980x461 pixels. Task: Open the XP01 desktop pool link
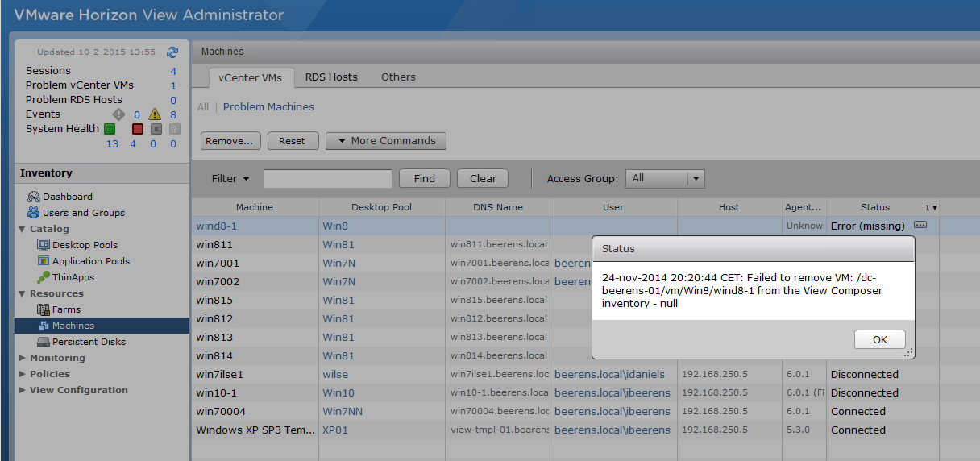click(336, 430)
